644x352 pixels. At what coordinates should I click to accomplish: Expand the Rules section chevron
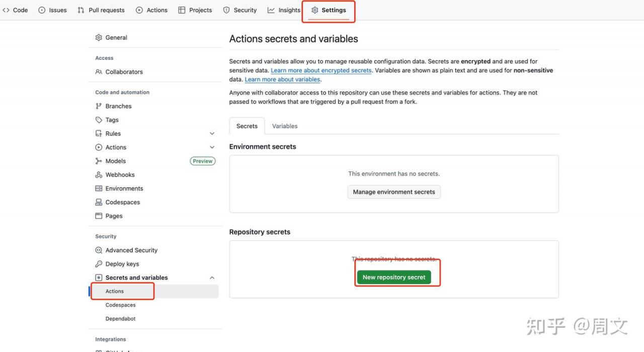pos(212,134)
